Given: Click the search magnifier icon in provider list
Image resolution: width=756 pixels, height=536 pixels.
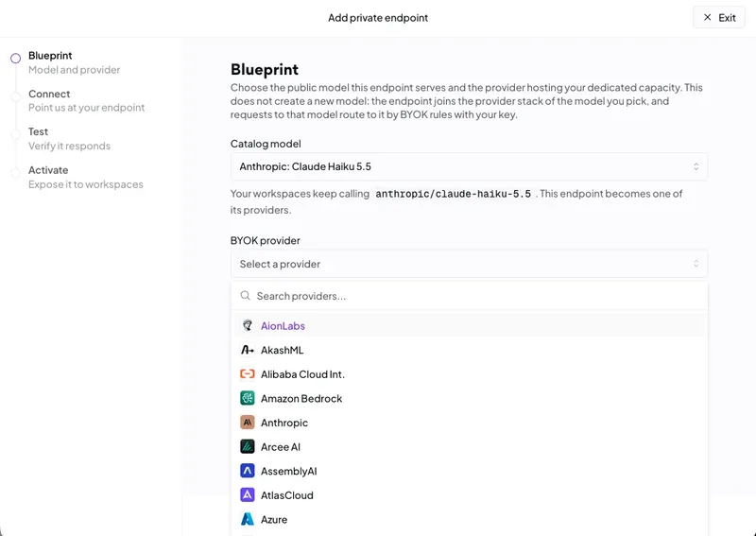Looking at the screenshot, I should point(246,295).
